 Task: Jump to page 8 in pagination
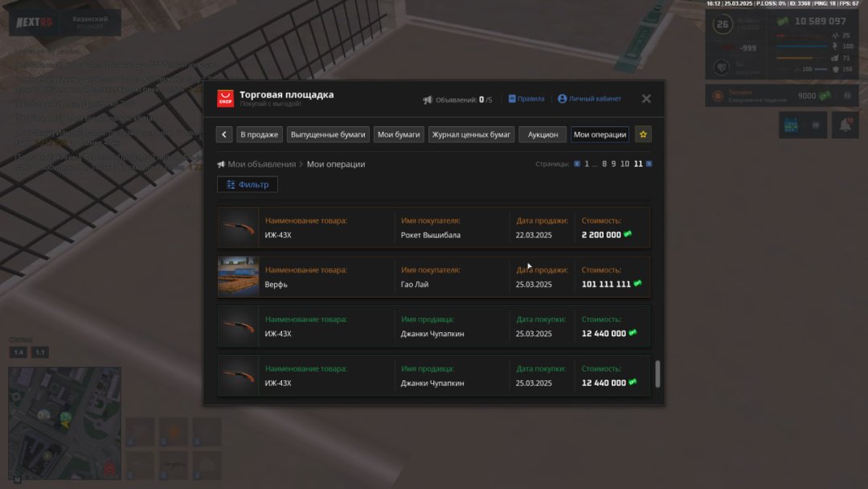604,164
